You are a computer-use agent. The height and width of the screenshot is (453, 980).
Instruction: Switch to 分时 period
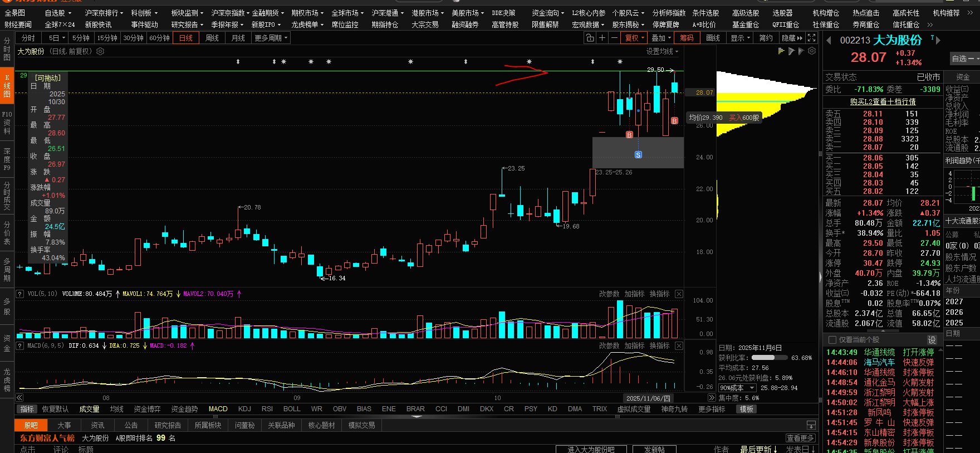pos(28,38)
